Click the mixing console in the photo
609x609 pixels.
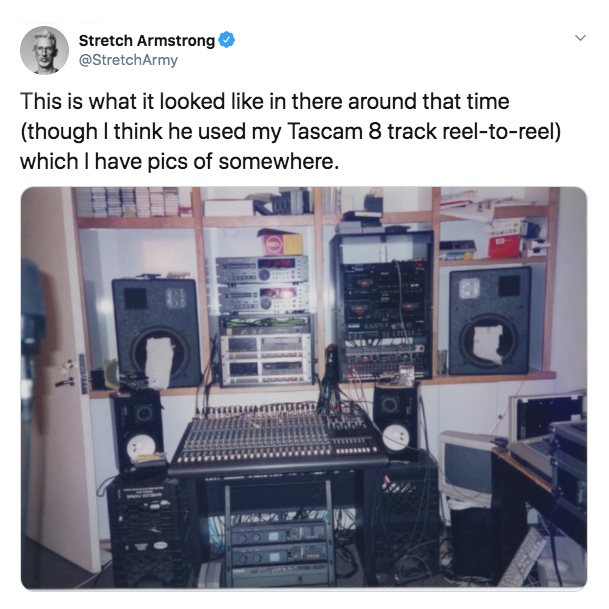click(278, 438)
